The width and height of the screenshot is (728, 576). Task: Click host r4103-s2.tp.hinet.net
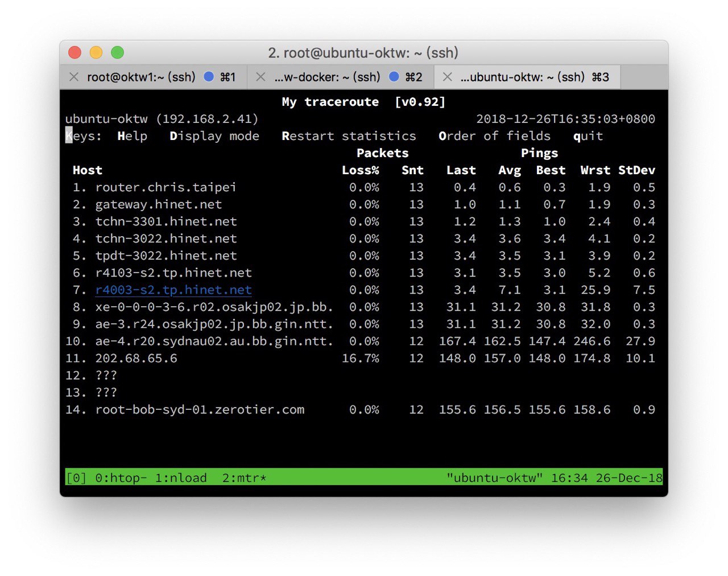pyautogui.click(x=173, y=273)
